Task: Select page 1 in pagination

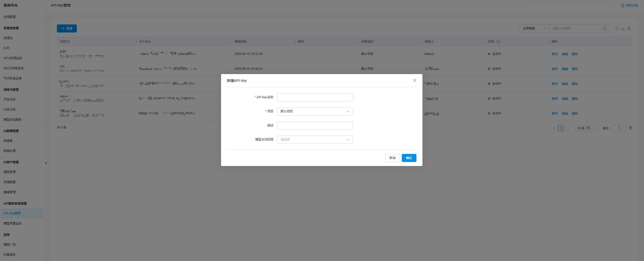Action: 561,128
